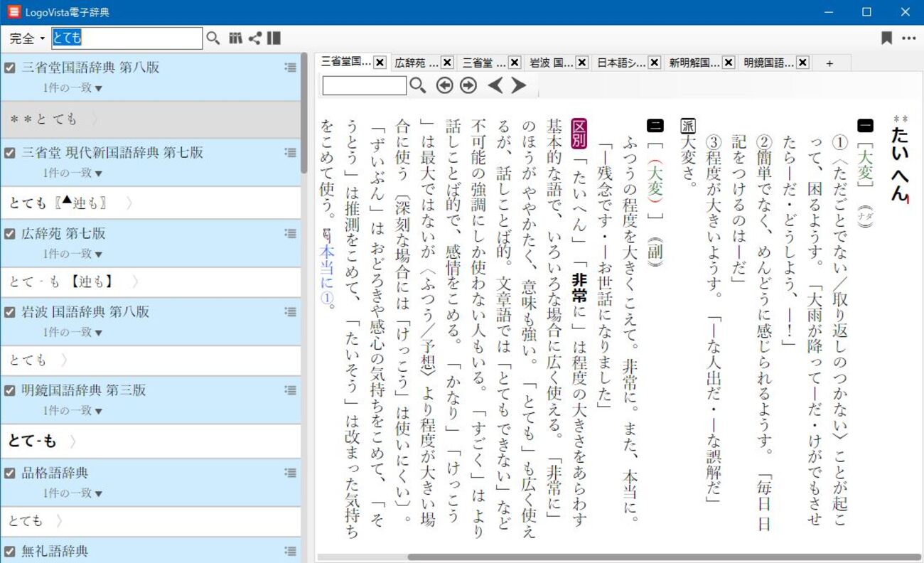Collapse 1件の一致 under 三省堂国語辞典 第八版
924x563 pixels.
click(x=72, y=88)
